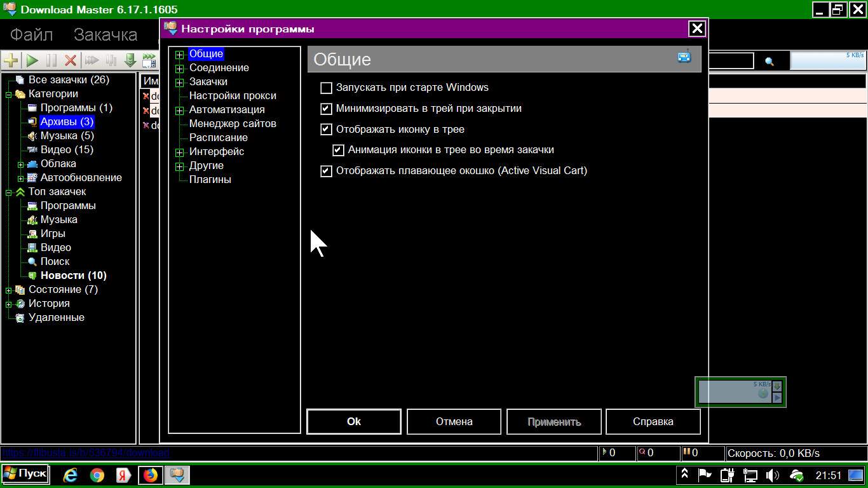868x488 pixels.
Task: Click the play button on the floating window
Action: point(776,398)
